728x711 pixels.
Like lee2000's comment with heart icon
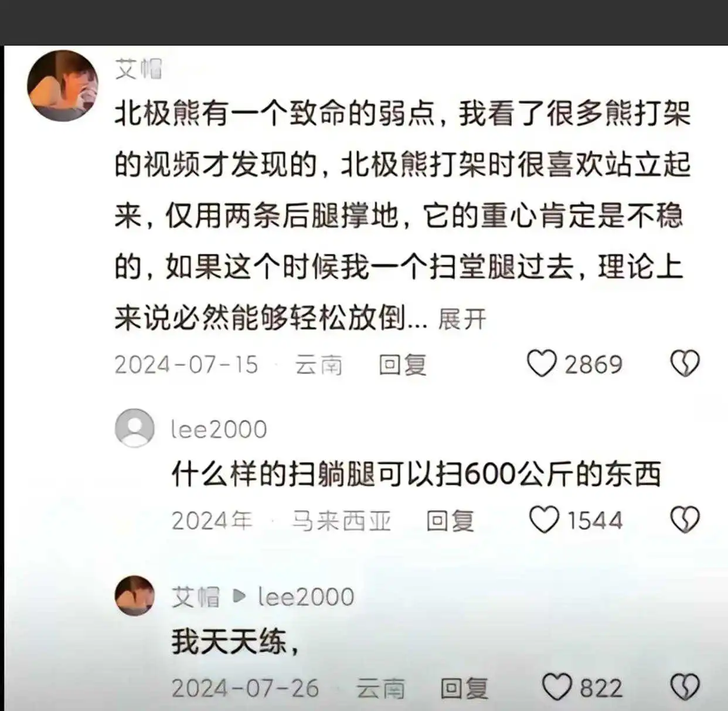[544, 519]
